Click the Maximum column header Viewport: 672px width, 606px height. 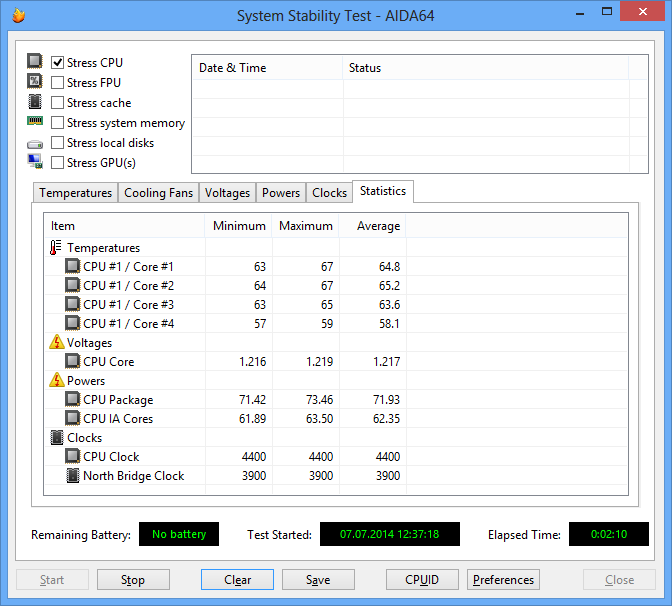[306, 226]
